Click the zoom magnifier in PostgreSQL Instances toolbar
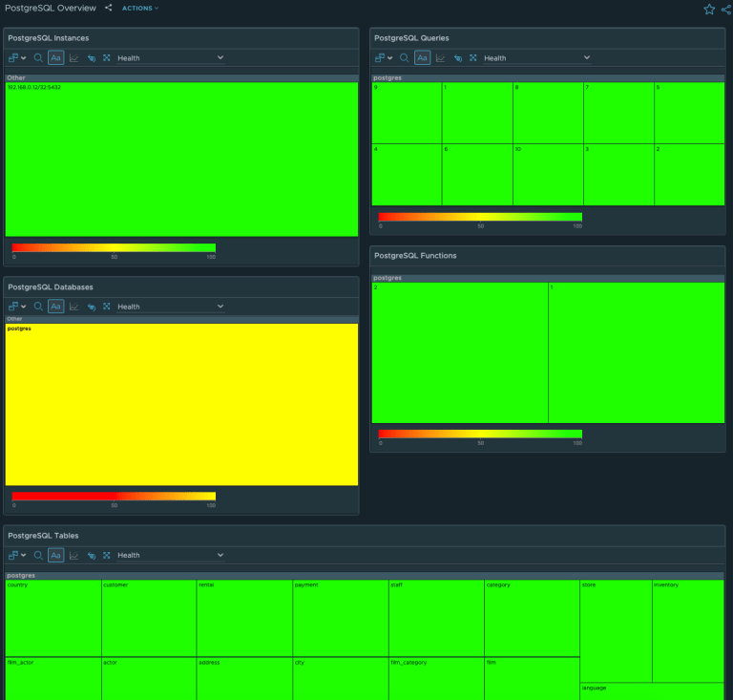This screenshot has width=733, height=700. 39,58
